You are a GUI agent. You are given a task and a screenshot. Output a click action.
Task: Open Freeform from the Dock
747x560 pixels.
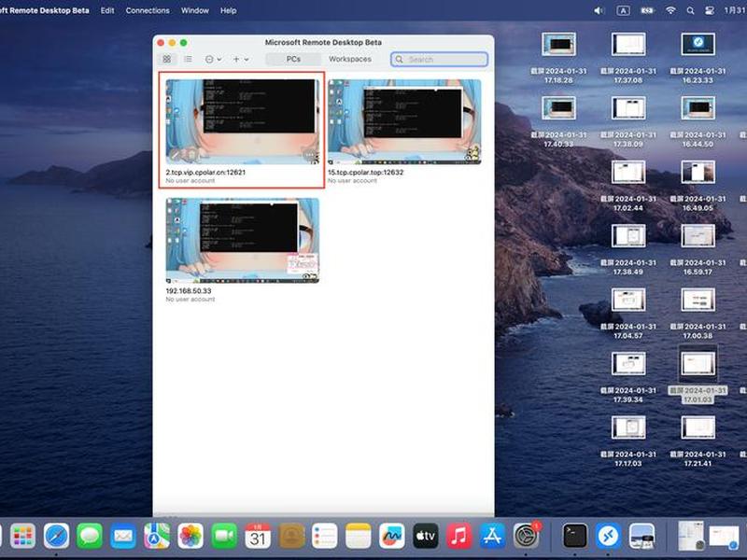click(391, 536)
